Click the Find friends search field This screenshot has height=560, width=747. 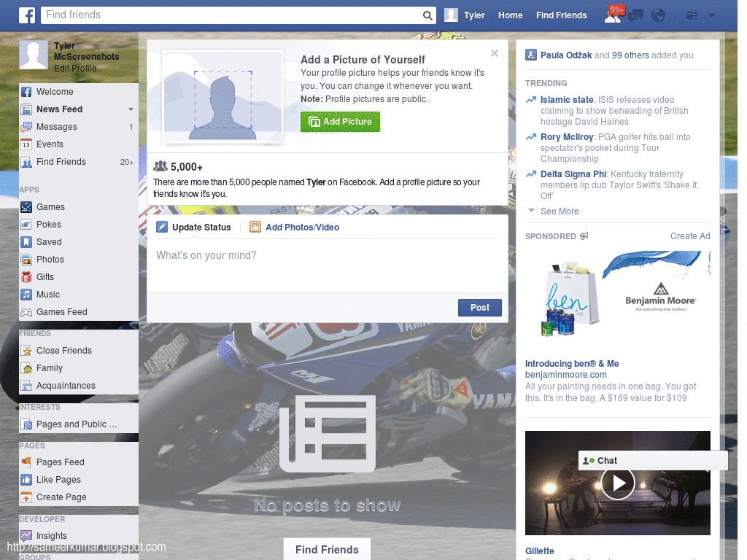(x=231, y=15)
